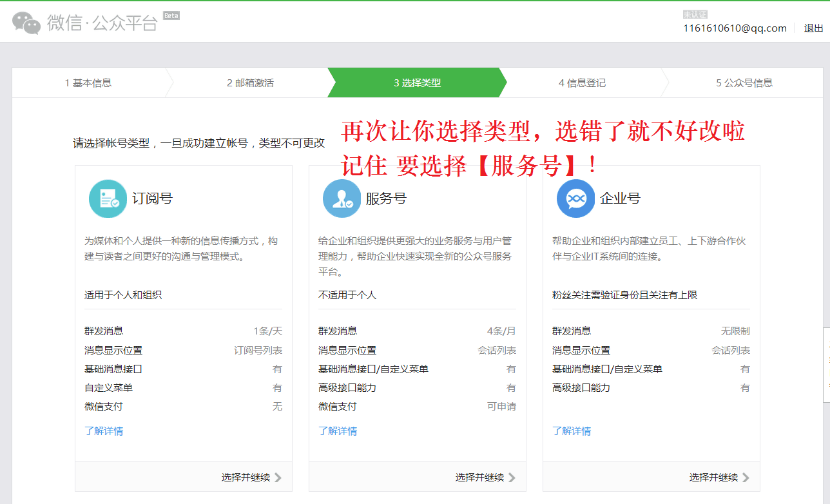Click the 服务号 card title
Screen dimensions: 830x504
[x=386, y=199]
